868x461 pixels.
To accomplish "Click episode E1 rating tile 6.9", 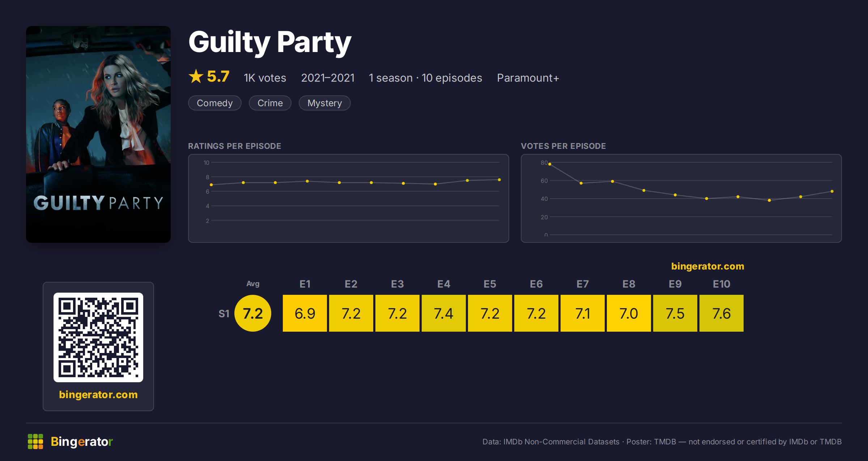I will click(x=305, y=313).
